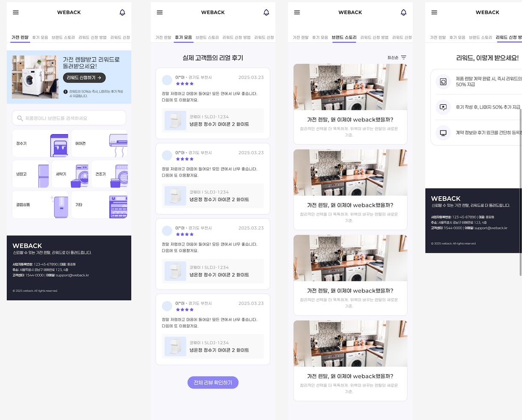This screenshot has width=522, height=420.
Task: Click the WEBACK header logo on the 가전 렌탈 screen
Action: (x=69, y=12)
